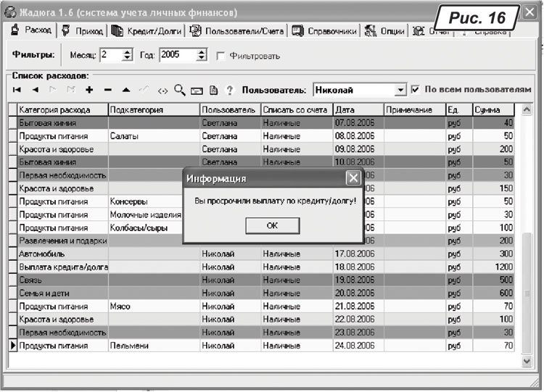Close the Информация dialog with X
This screenshot has width=544, height=392.
353,178
